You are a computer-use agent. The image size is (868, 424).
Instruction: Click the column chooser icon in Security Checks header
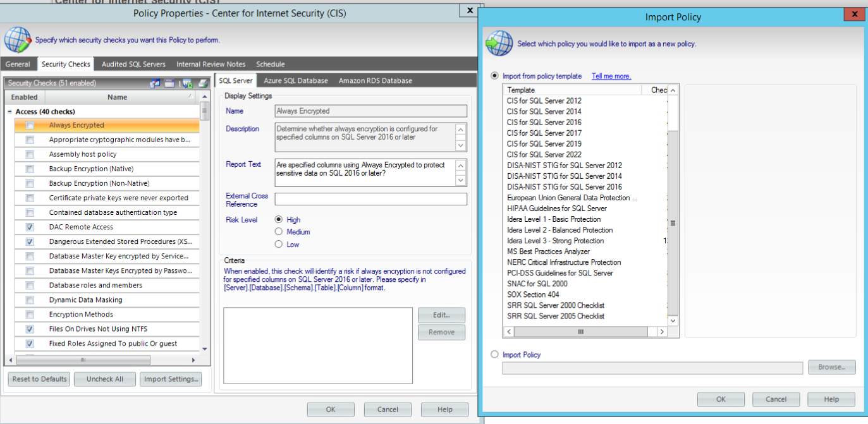pos(155,83)
